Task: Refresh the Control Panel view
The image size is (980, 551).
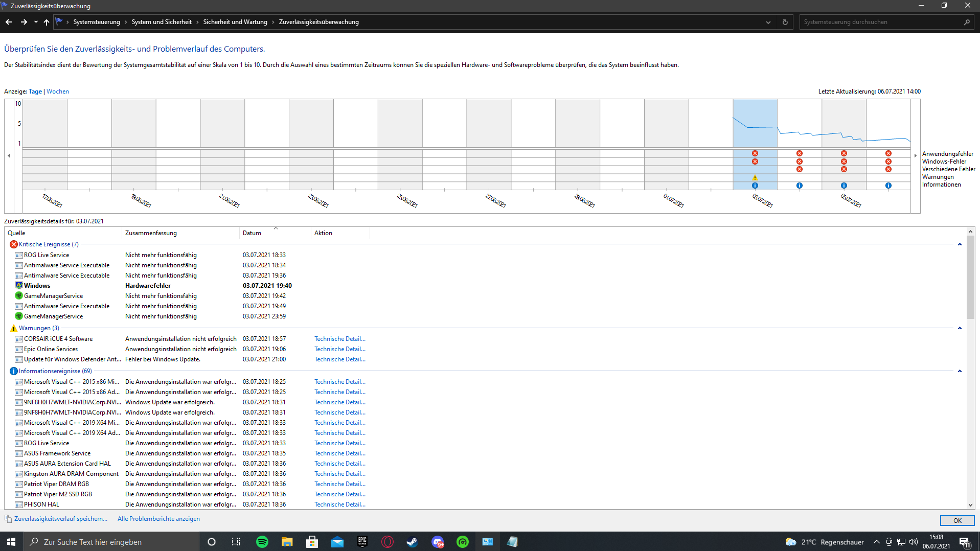Action: pos(785,22)
